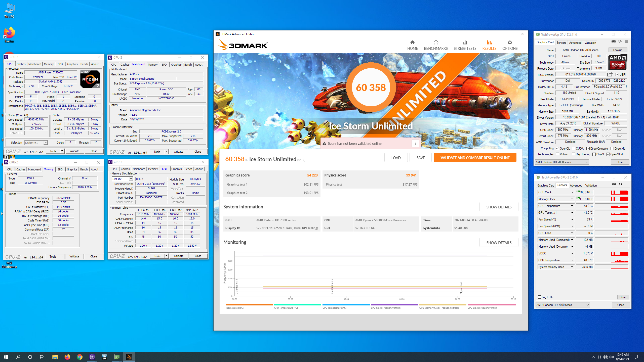Toggle the DirectCompute checkbox in GPU-Z
This screenshot has height=362, width=644.
588,149
